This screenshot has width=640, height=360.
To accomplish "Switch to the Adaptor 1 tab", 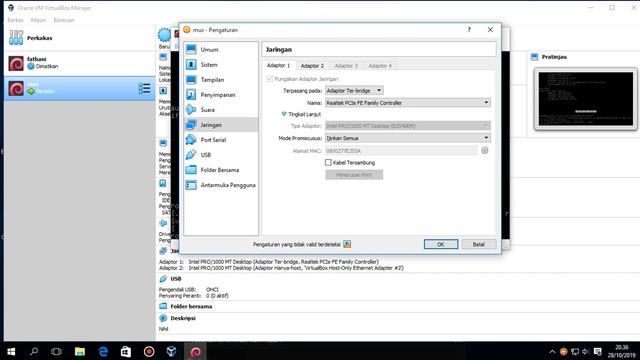I will [278, 65].
